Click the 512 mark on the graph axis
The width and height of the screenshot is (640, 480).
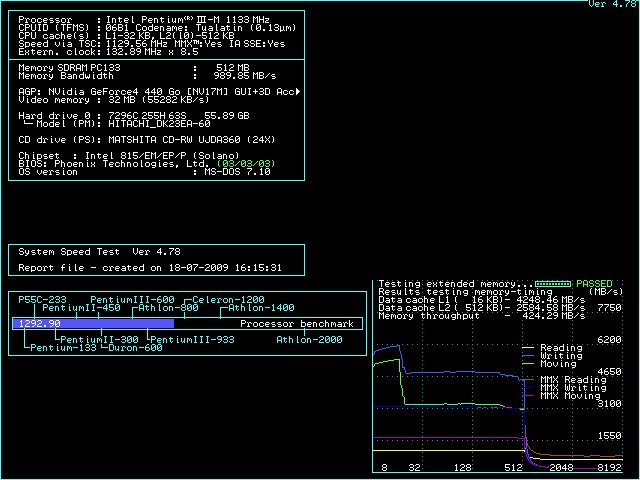514,467
